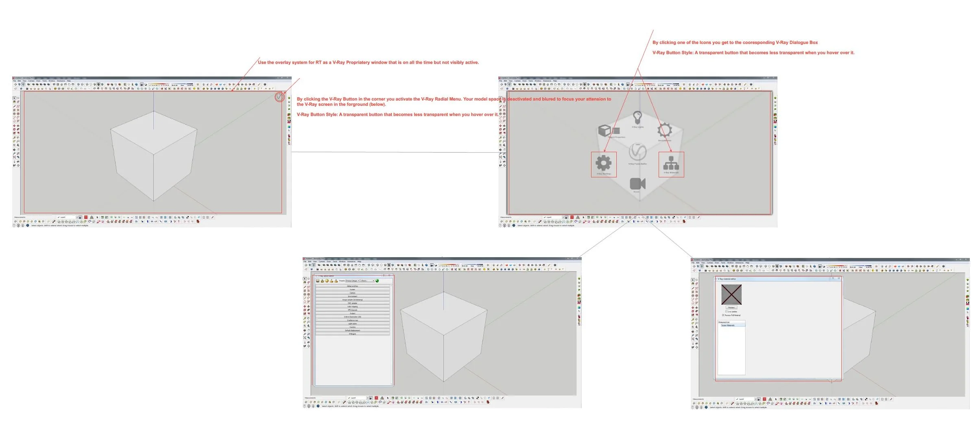The height and width of the screenshot is (437, 980).
Task: Open V-Ray Materials hierarchy icon in radial menu
Action: pyautogui.click(x=671, y=163)
